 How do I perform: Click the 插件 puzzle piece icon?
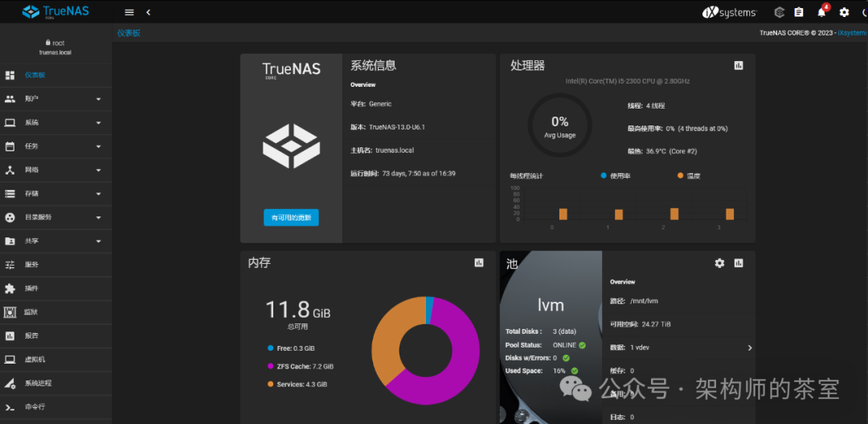click(x=10, y=288)
